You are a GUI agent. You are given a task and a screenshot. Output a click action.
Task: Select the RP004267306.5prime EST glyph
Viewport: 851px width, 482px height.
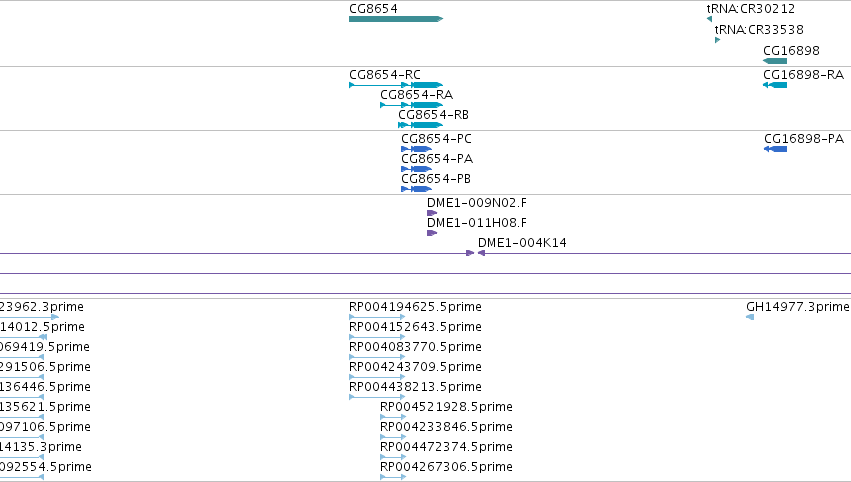[x=393, y=477]
